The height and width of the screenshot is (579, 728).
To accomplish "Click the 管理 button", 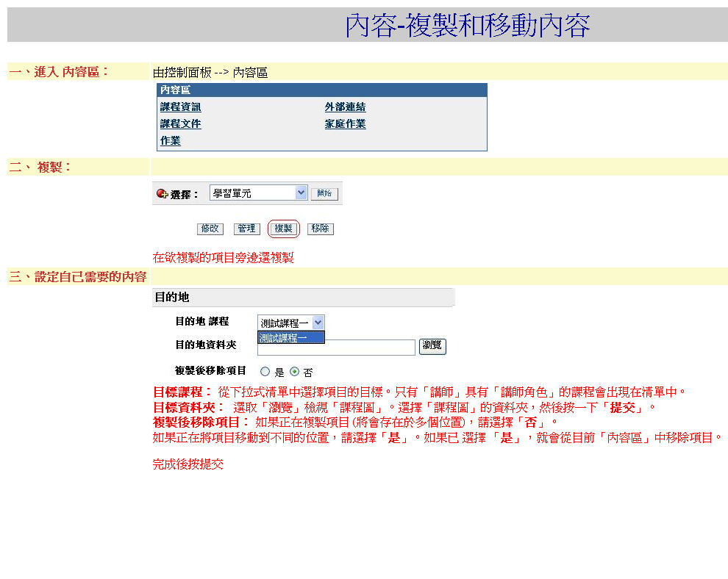I will point(246,229).
